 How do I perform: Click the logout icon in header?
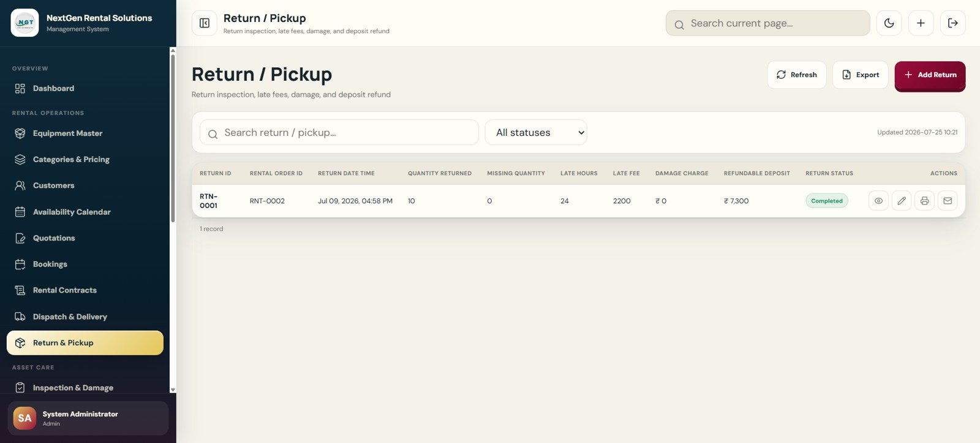point(952,23)
